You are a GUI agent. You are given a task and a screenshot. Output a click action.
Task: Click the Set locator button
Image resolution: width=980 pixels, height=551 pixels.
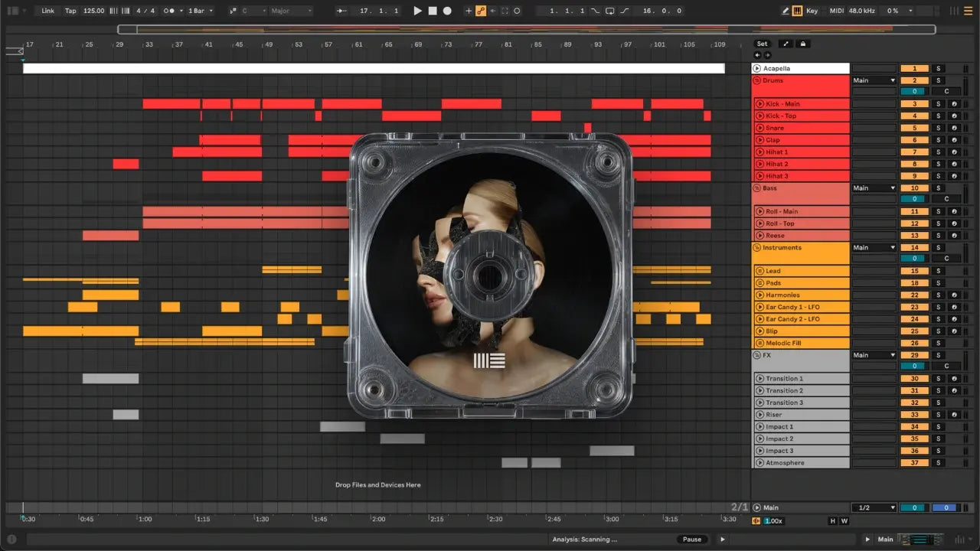click(762, 44)
